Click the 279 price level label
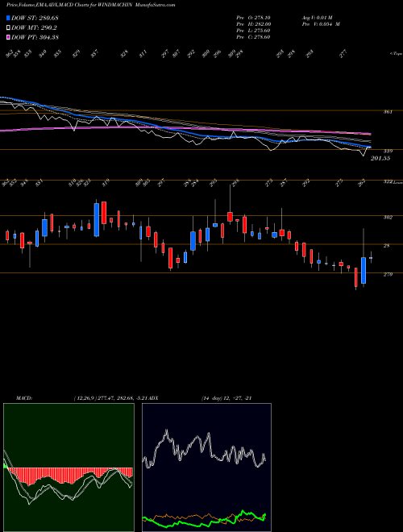403x532 pixels. coord(388,275)
